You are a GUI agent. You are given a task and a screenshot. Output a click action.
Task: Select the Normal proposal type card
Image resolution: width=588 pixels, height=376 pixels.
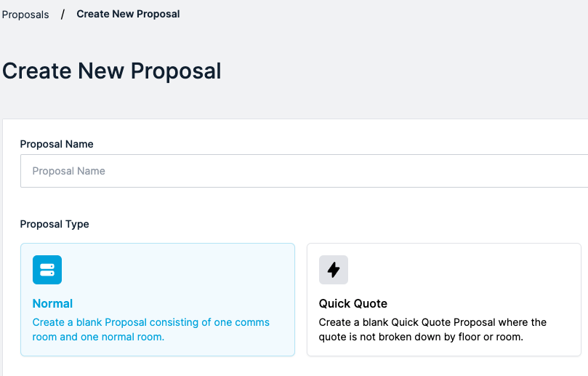pyautogui.click(x=157, y=300)
